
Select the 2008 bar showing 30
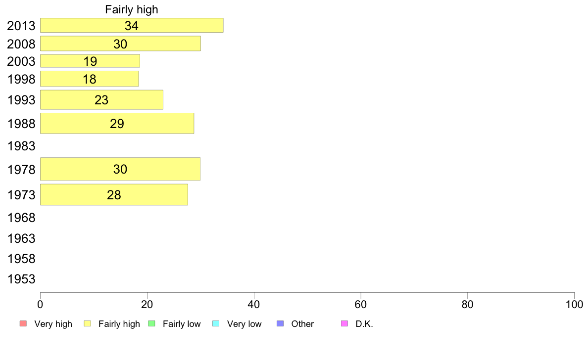[x=120, y=44]
